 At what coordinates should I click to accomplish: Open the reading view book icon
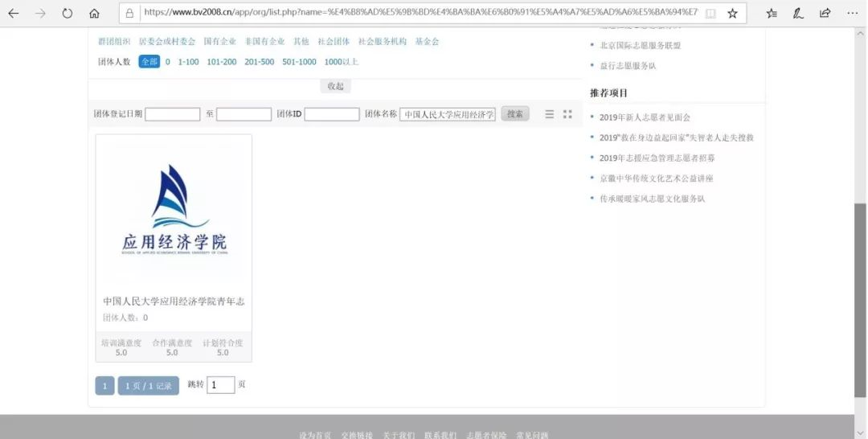pyautogui.click(x=710, y=14)
